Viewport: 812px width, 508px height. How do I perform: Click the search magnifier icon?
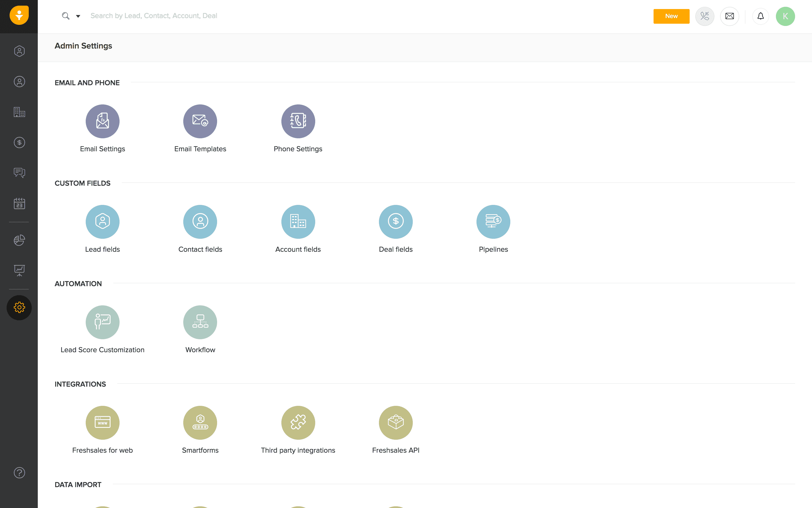point(66,16)
